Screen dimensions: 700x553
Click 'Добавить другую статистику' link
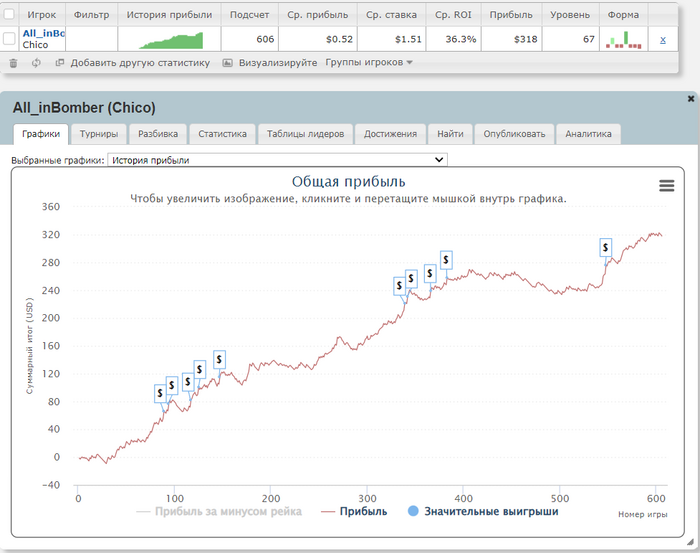coord(140,63)
